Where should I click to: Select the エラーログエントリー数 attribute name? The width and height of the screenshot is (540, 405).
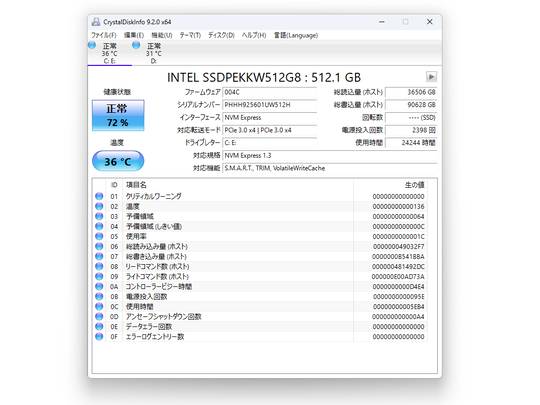(x=155, y=336)
